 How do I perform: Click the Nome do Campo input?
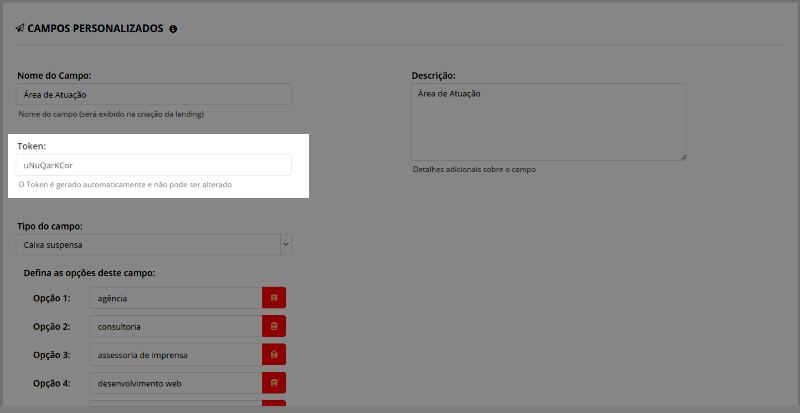pyautogui.click(x=154, y=94)
